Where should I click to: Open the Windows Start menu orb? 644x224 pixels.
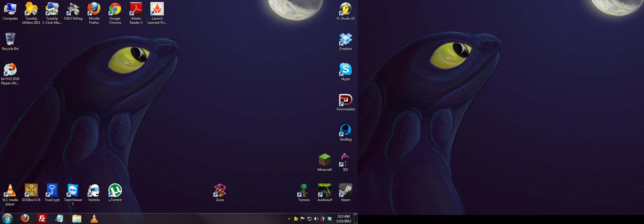pos(8,219)
